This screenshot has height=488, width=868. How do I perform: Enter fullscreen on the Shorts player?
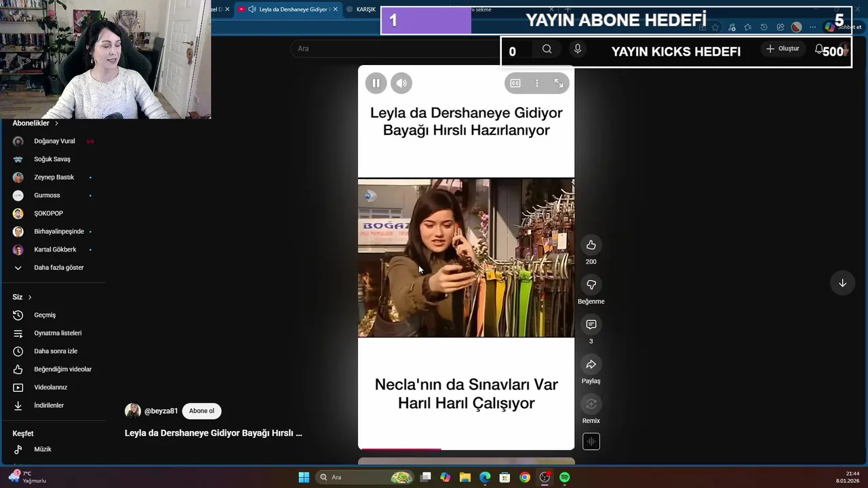tap(559, 83)
